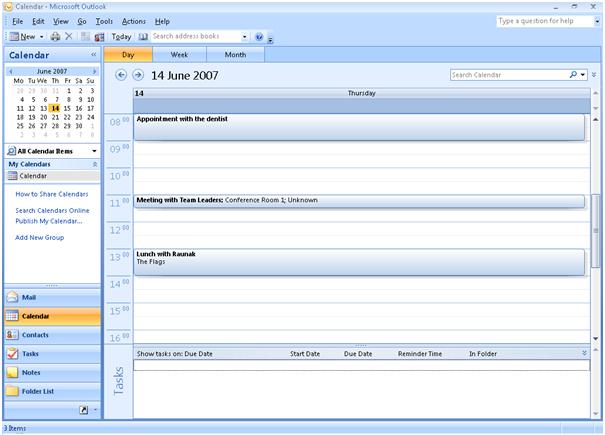
Task: Open Notes in navigation pane
Action: (x=52, y=372)
